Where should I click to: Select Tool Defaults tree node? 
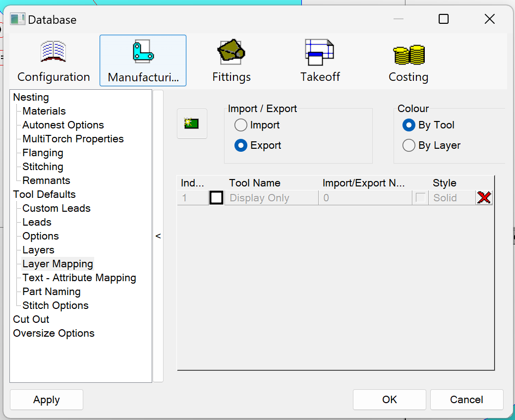tap(44, 194)
